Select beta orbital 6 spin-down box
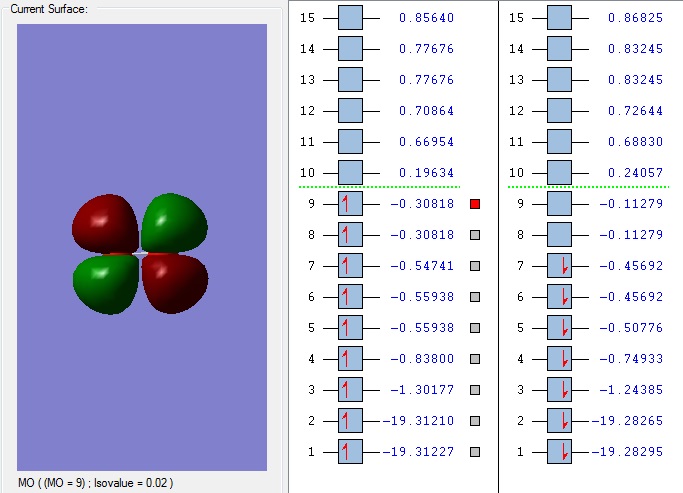Image resolution: width=683 pixels, height=493 pixels. 559,297
